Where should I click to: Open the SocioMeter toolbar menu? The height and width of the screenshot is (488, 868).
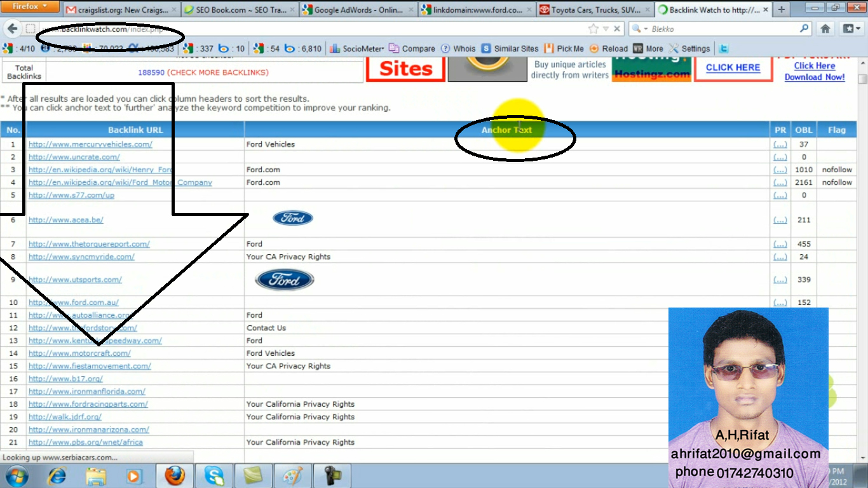(x=357, y=48)
